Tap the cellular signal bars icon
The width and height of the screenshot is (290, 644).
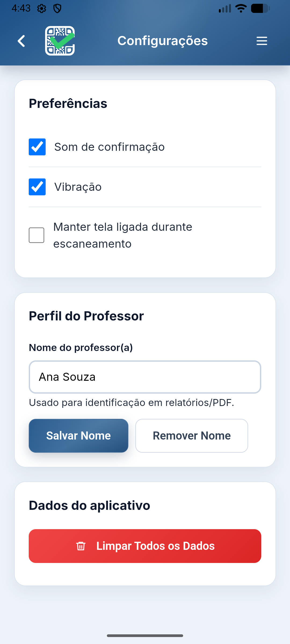(225, 9)
